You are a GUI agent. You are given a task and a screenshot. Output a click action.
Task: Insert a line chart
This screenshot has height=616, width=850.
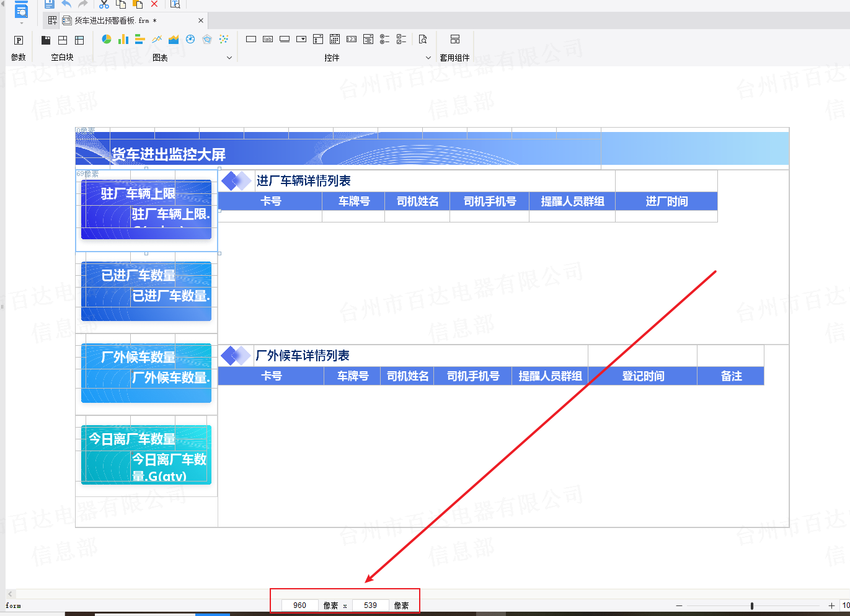[x=157, y=39]
